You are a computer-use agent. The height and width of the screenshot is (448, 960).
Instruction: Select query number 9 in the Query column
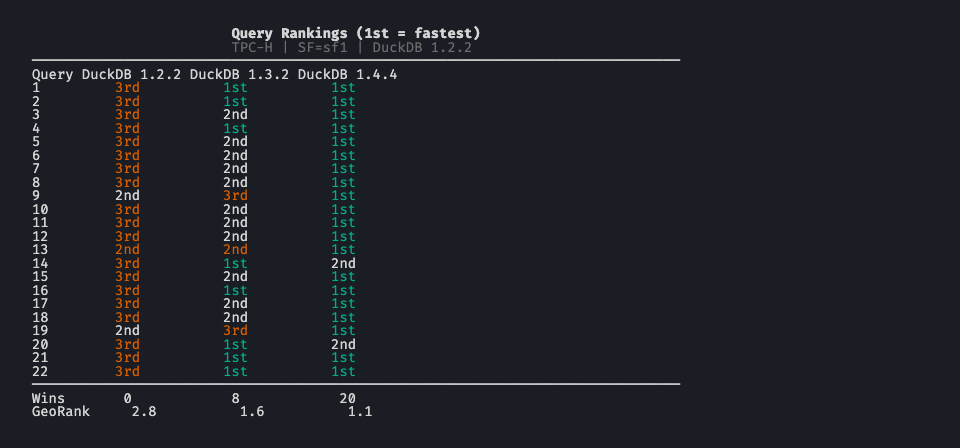point(36,196)
